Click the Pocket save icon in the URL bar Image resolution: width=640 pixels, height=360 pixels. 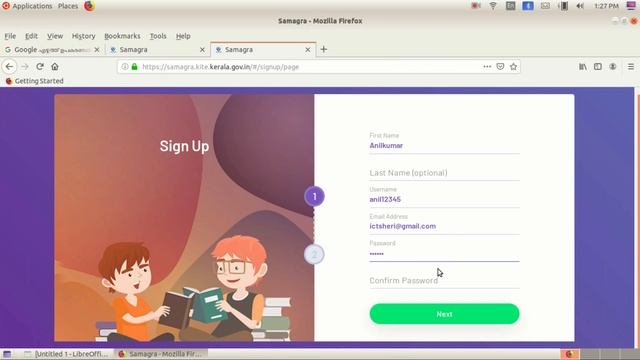[500, 67]
